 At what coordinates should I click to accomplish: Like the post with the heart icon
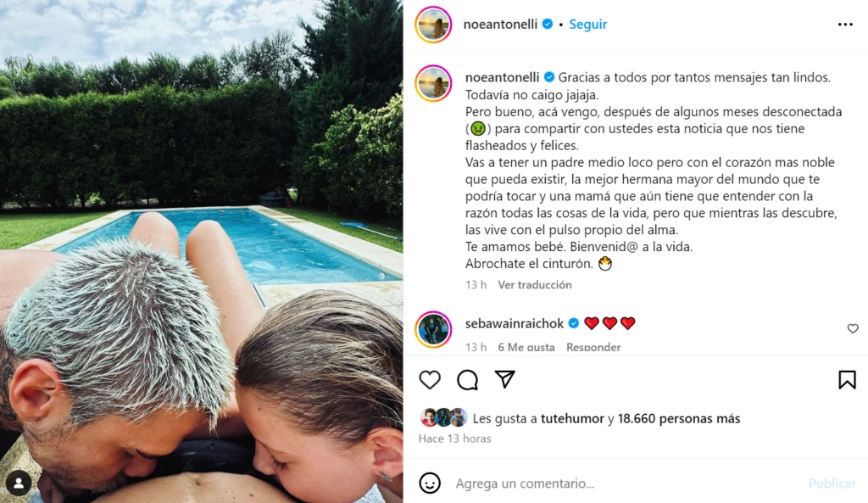(x=430, y=380)
